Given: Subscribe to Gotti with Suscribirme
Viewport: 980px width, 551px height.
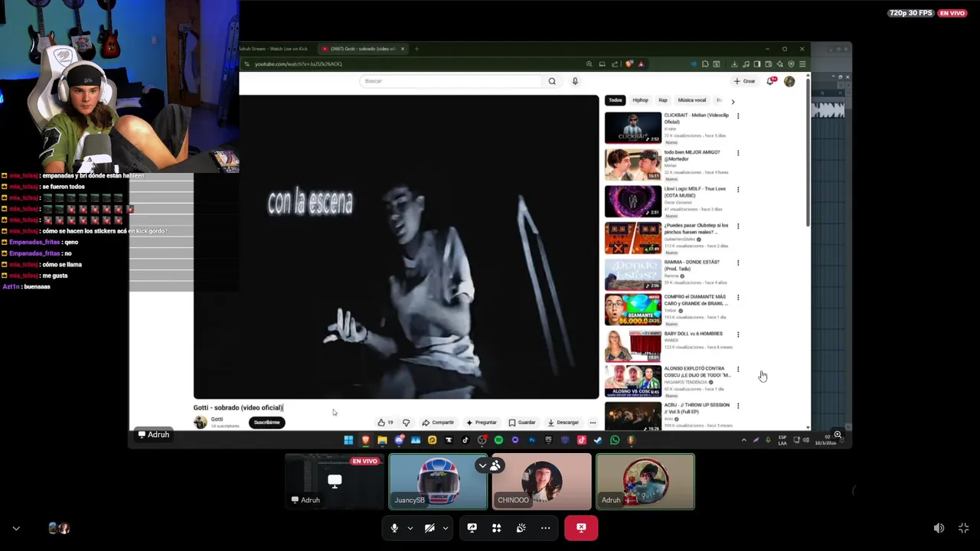Looking at the screenshot, I should 266,422.
